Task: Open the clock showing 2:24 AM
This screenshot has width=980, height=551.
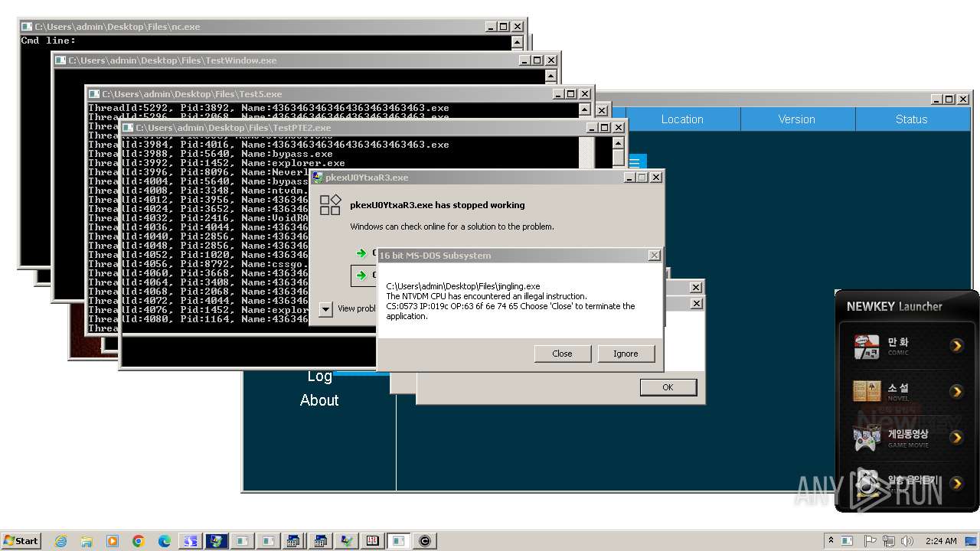Action: click(x=941, y=541)
